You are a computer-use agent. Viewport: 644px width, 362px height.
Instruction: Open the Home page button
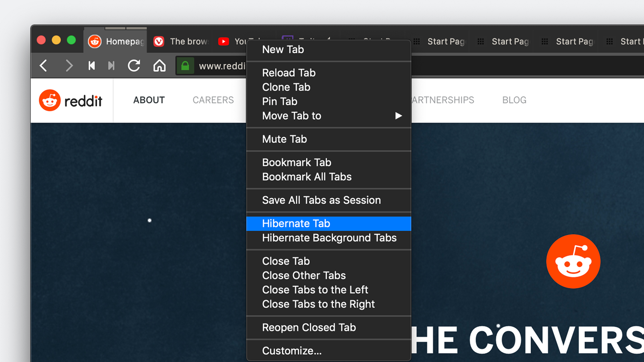[x=159, y=66]
